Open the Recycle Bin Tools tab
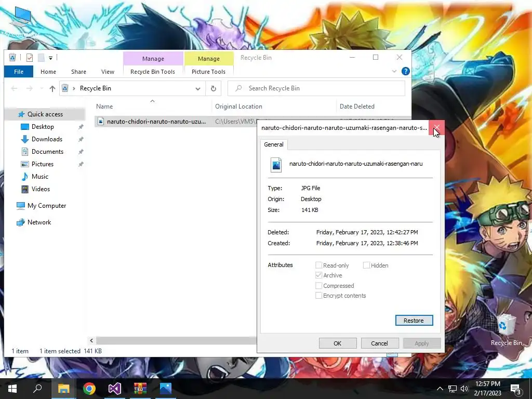 (x=153, y=72)
